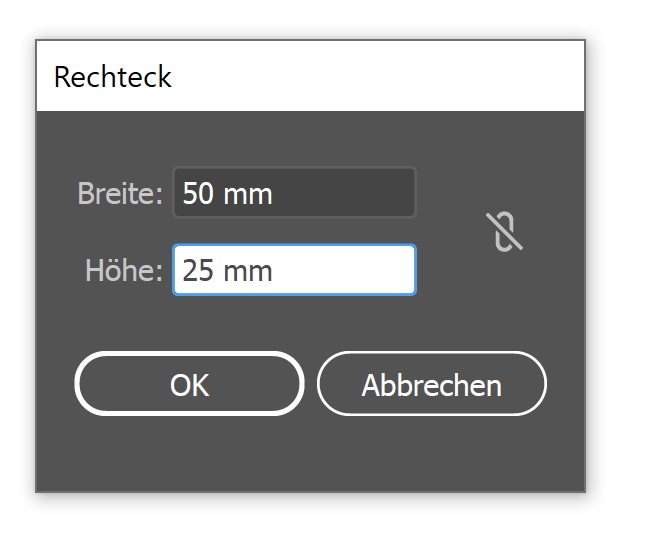Select the Breite label text
Screen dimensions: 645x550
coord(120,193)
